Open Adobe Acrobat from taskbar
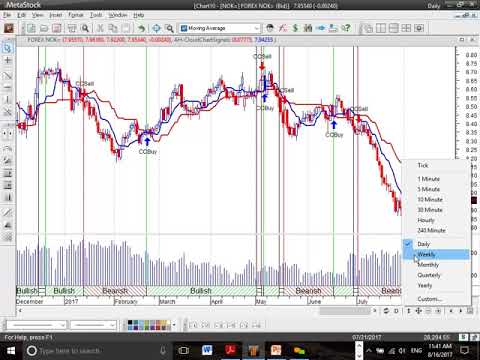 tap(230, 350)
